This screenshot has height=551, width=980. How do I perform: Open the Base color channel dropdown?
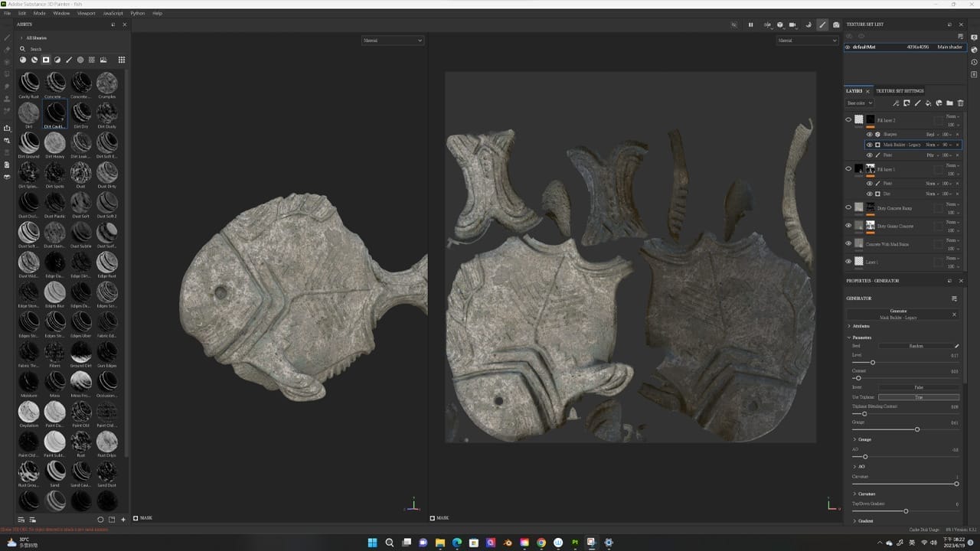click(859, 103)
